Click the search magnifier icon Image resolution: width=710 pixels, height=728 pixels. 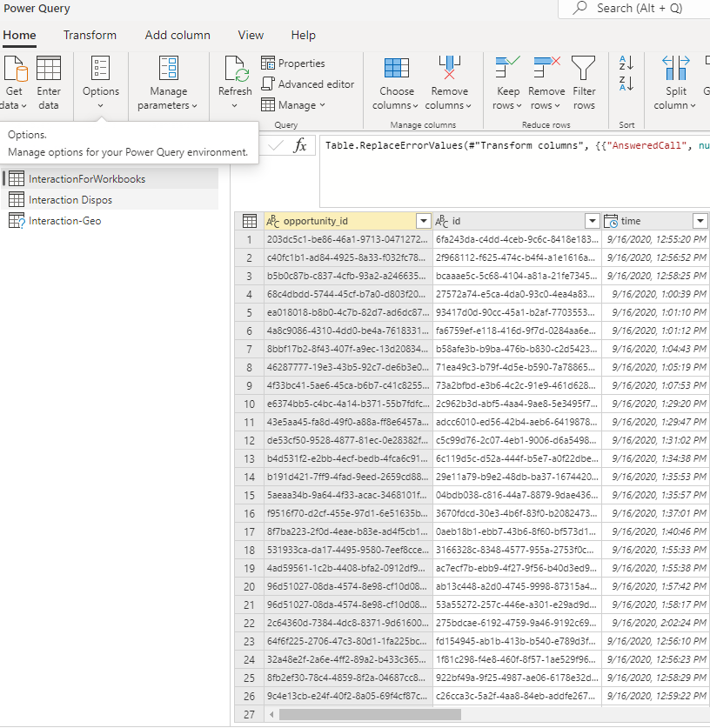pyautogui.click(x=580, y=8)
